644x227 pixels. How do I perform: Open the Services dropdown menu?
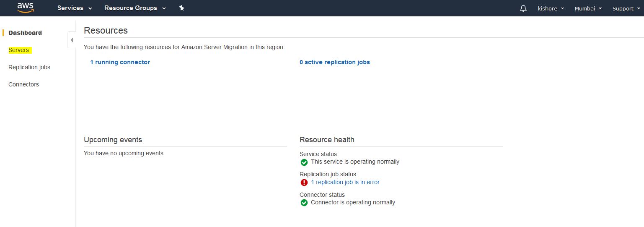pyautogui.click(x=75, y=8)
